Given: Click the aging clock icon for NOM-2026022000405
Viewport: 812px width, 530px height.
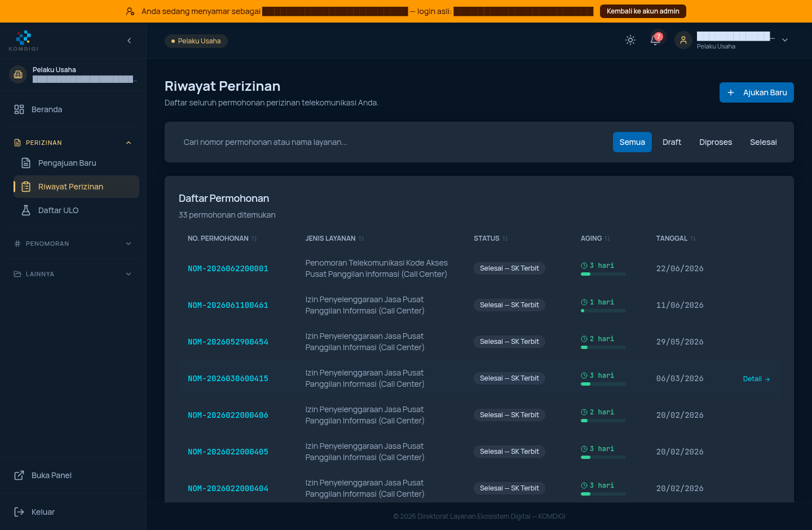Looking at the screenshot, I should point(584,449).
